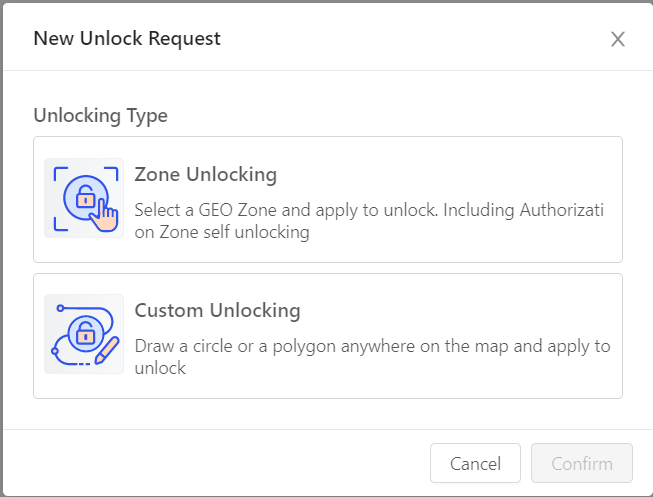Click the "Draw a circle or a polygon" description
This screenshot has height=497, width=653.
tap(372, 347)
